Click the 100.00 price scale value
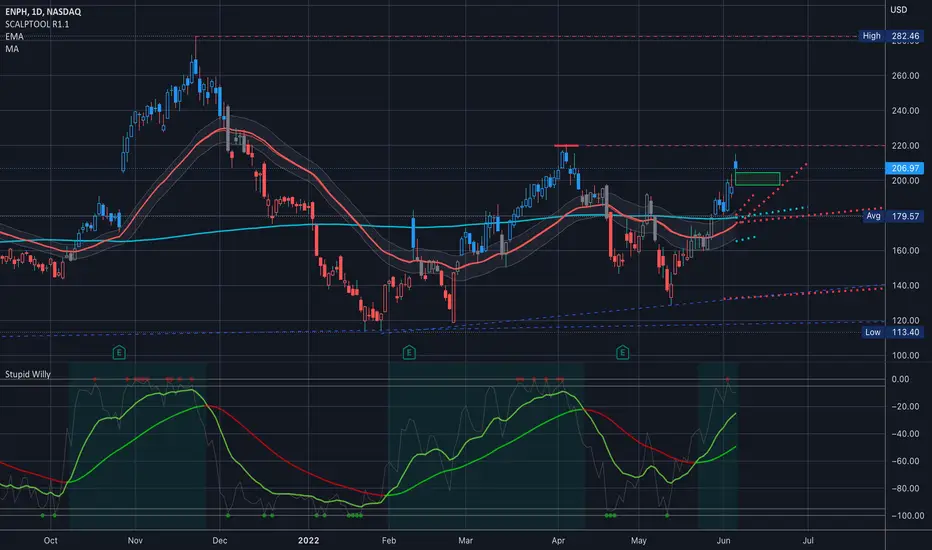This screenshot has height=550, width=932. [905, 356]
